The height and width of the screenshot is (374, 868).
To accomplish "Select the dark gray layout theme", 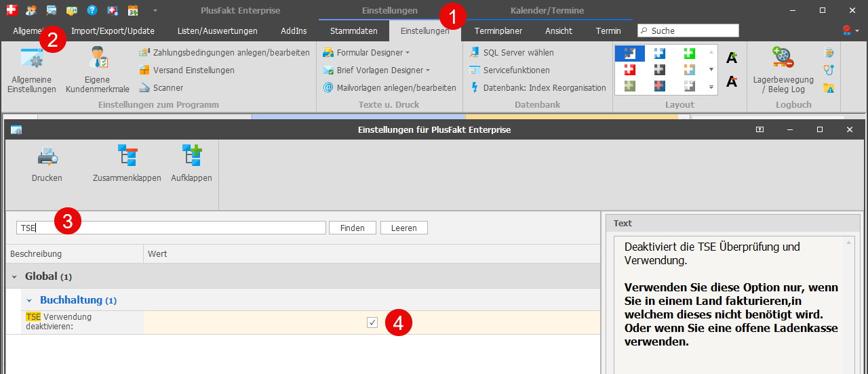I will point(660,70).
